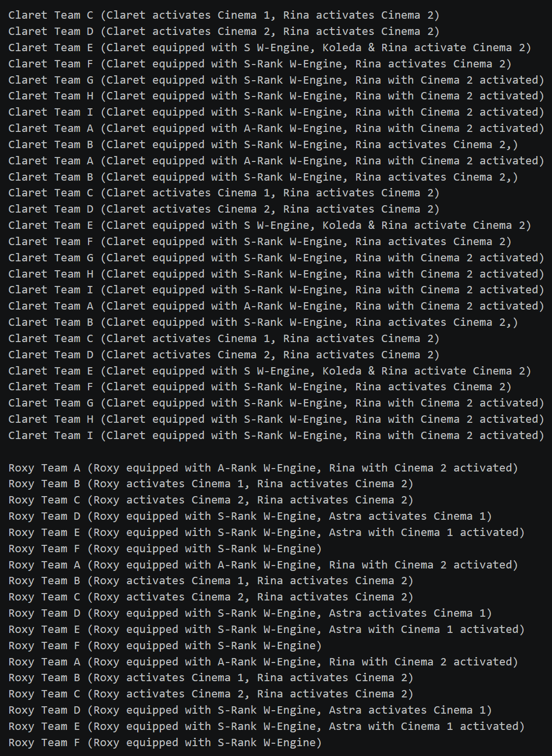Select the first Claret Team I line

point(276,112)
